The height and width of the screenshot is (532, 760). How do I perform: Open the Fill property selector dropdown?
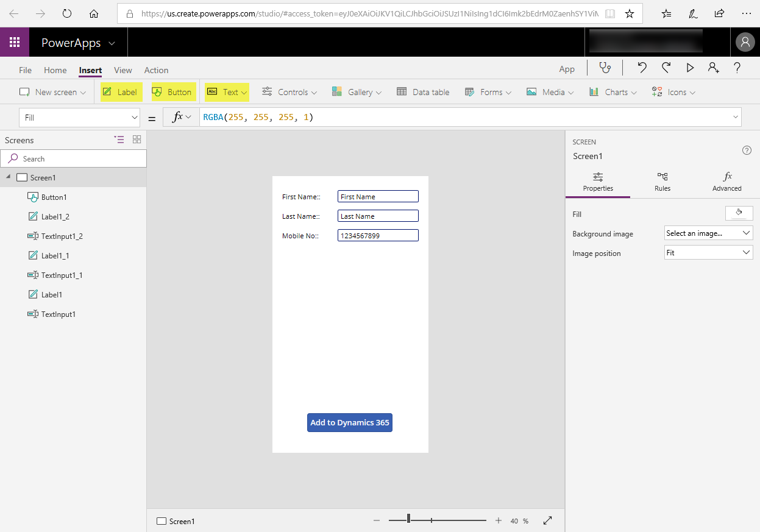(80, 118)
